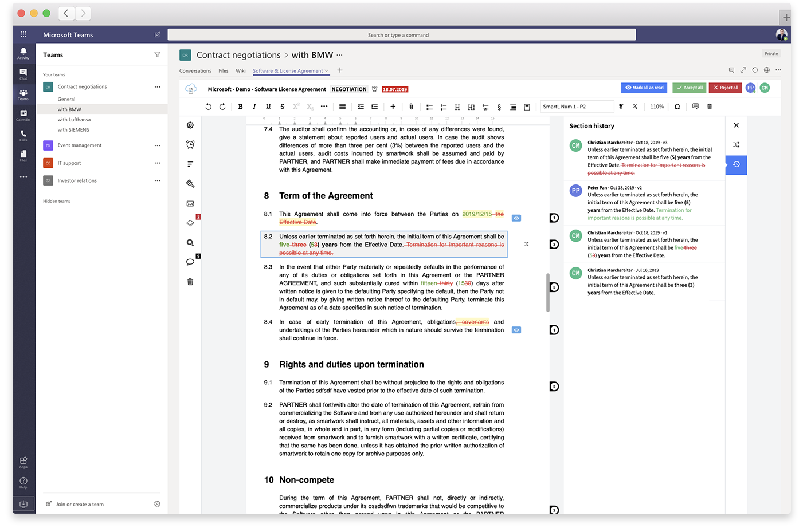Open more options for IT support team

click(158, 163)
